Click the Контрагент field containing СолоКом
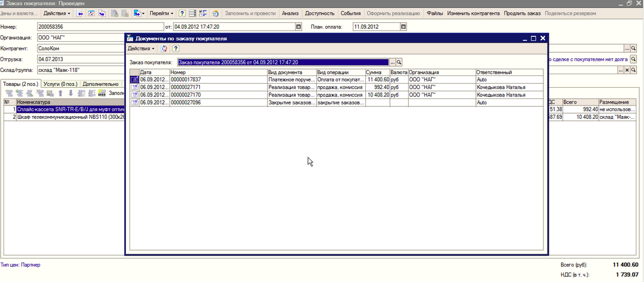The width and height of the screenshot is (644, 282). coord(81,48)
